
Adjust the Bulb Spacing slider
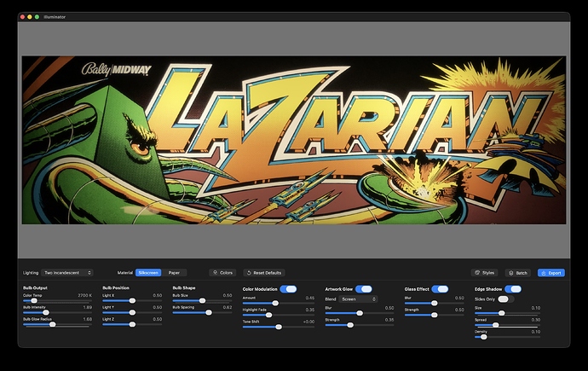[202, 312]
